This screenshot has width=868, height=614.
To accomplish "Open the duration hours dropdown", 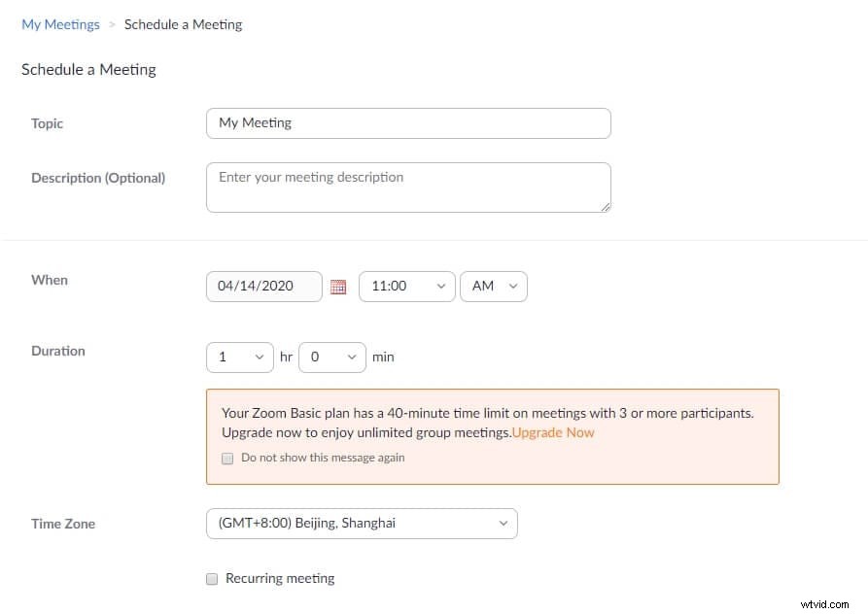I will (x=239, y=357).
